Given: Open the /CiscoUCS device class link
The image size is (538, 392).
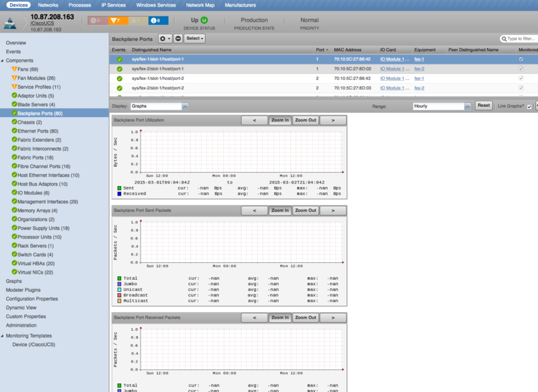Looking at the screenshot, I should 42,24.
